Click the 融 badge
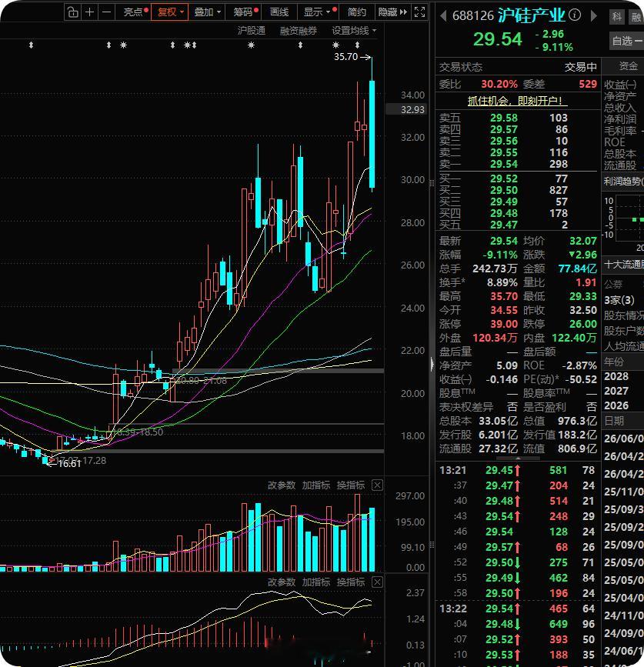 (x=636, y=17)
